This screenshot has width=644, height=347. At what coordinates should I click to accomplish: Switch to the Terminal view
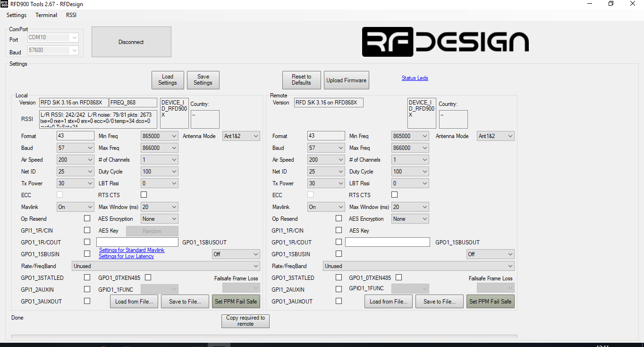[46, 15]
